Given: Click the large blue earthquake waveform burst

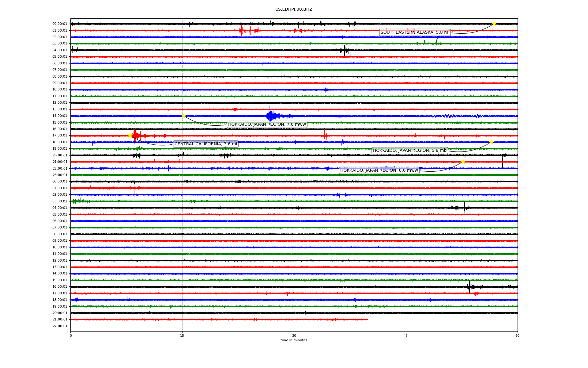Looking at the screenshot, I should pos(271,116).
